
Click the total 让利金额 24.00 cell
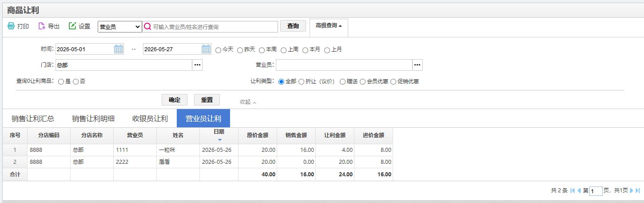(x=335, y=175)
